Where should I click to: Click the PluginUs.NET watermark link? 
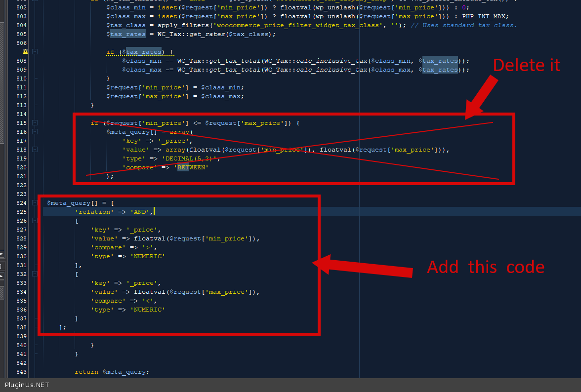(27, 385)
